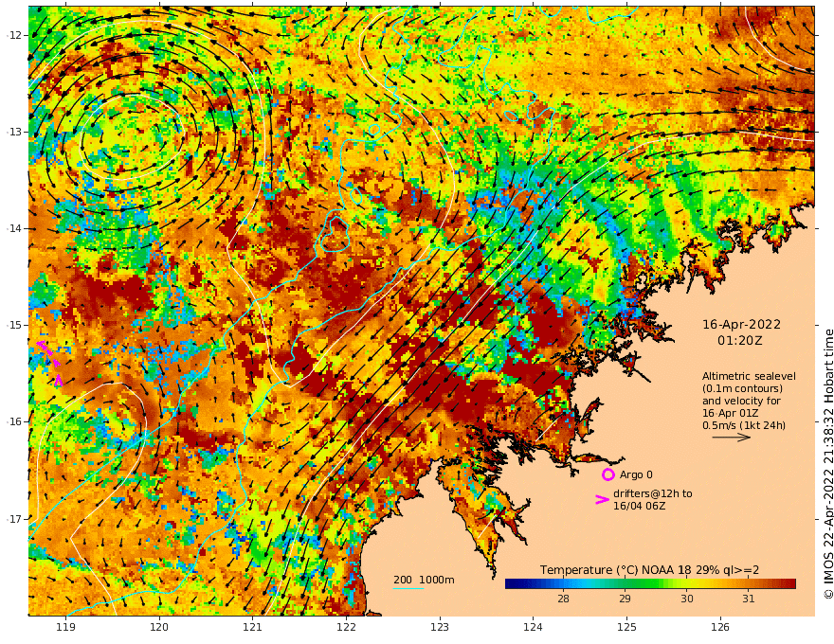The height and width of the screenshot is (644, 834).
Task: Click the latitude -15 axis label
Action: tap(13, 325)
